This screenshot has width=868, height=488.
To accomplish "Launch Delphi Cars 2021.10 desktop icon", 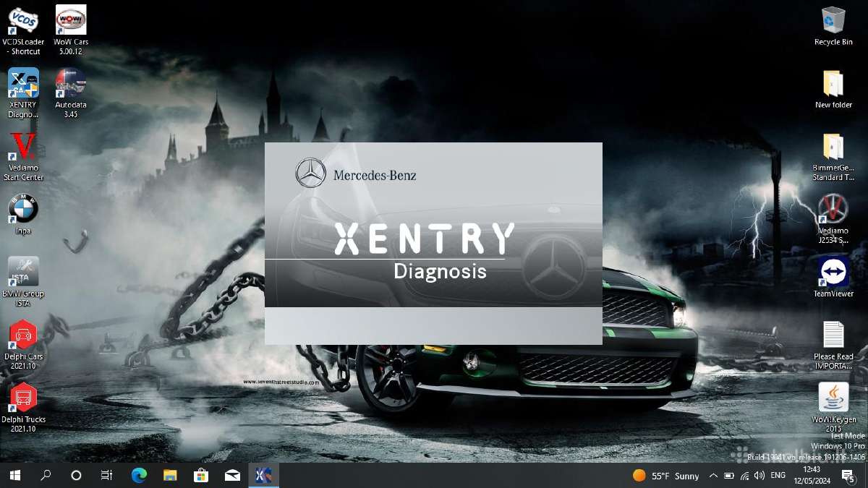I will point(23,345).
